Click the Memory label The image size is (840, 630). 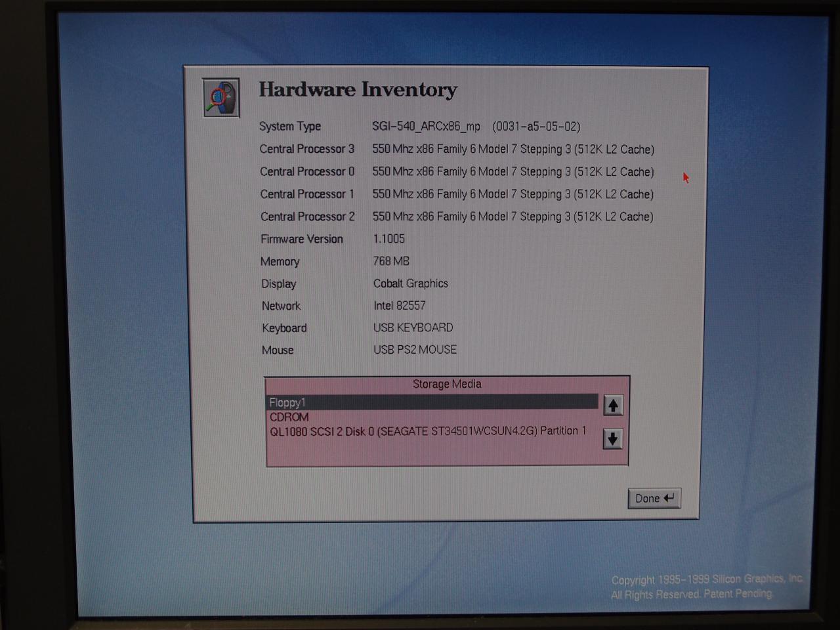[280, 261]
